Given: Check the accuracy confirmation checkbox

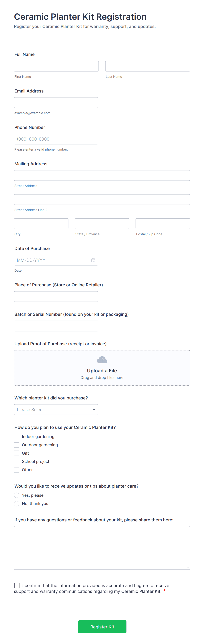Looking at the screenshot, I should (x=17, y=586).
